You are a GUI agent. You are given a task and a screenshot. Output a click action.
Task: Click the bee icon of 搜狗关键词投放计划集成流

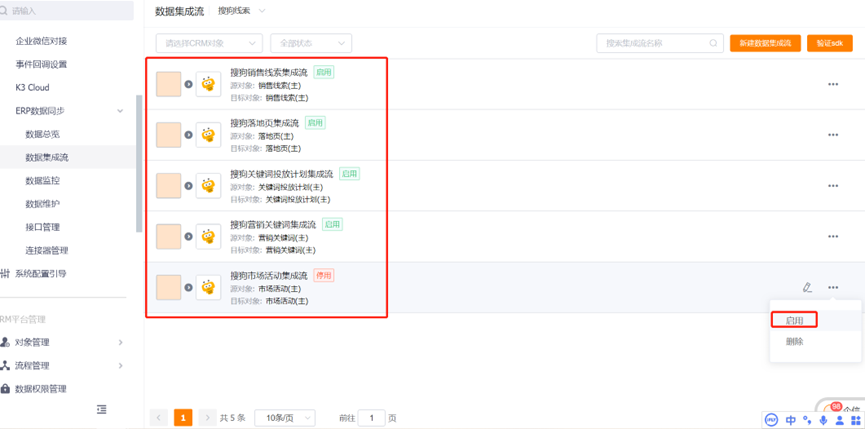tap(209, 186)
